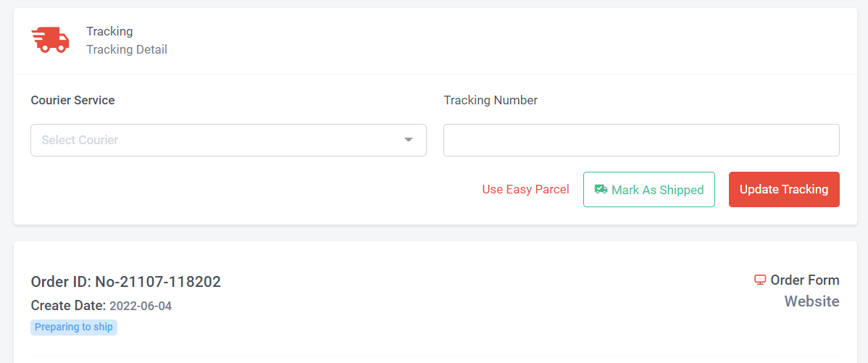The height and width of the screenshot is (363, 868).
Task: Select the Preparing to ship status badge
Action: tap(74, 327)
